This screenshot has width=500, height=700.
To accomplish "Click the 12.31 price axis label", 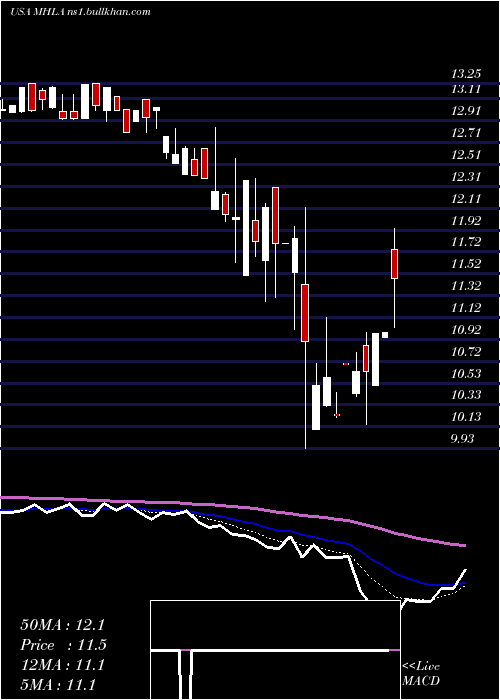I will coord(466,177).
